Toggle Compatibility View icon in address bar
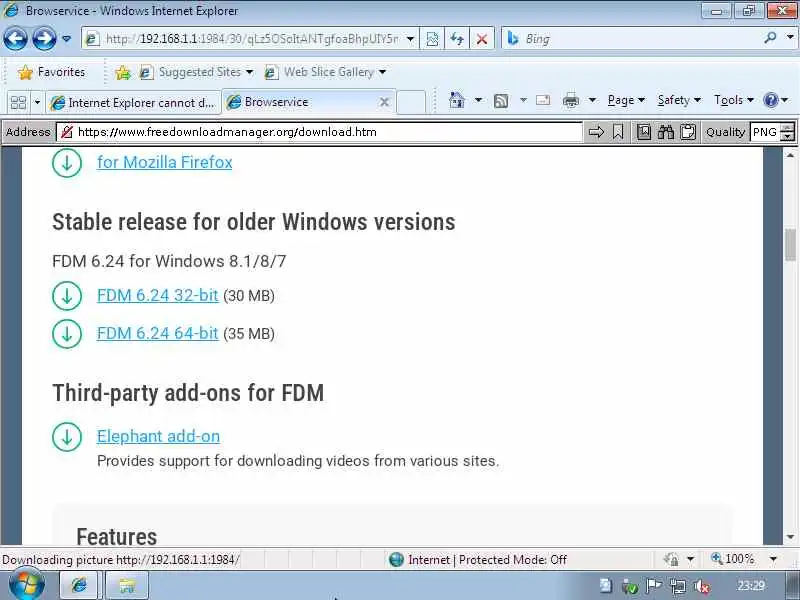This screenshot has width=800, height=600. [432, 39]
